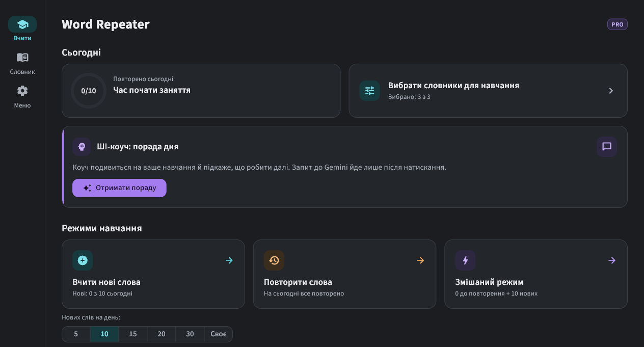Image resolution: width=644 pixels, height=347 pixels.
Task: Click '0 до повторення + 10 нових' text
Action: [x=496, y=293]
